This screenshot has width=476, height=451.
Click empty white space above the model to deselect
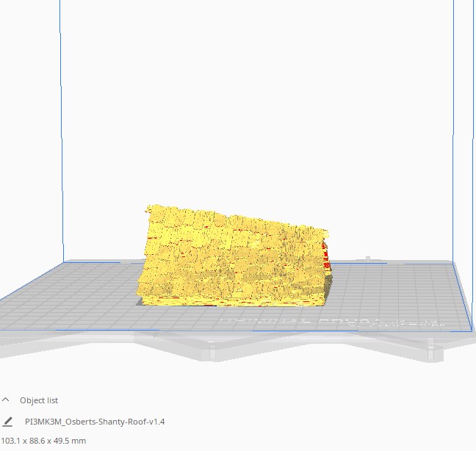tap(242, 110)
